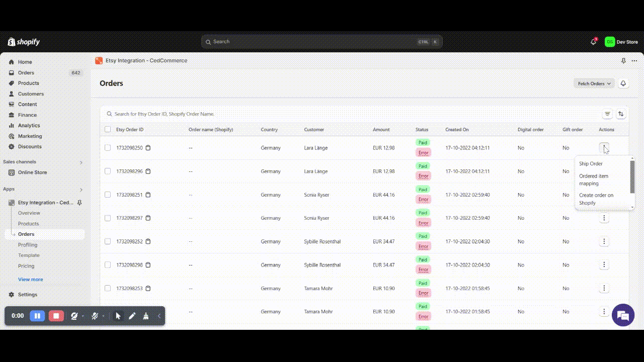
Task: Select the checkbox for order 1732098298
Action: pyautogui.click(x=108, y=265)
